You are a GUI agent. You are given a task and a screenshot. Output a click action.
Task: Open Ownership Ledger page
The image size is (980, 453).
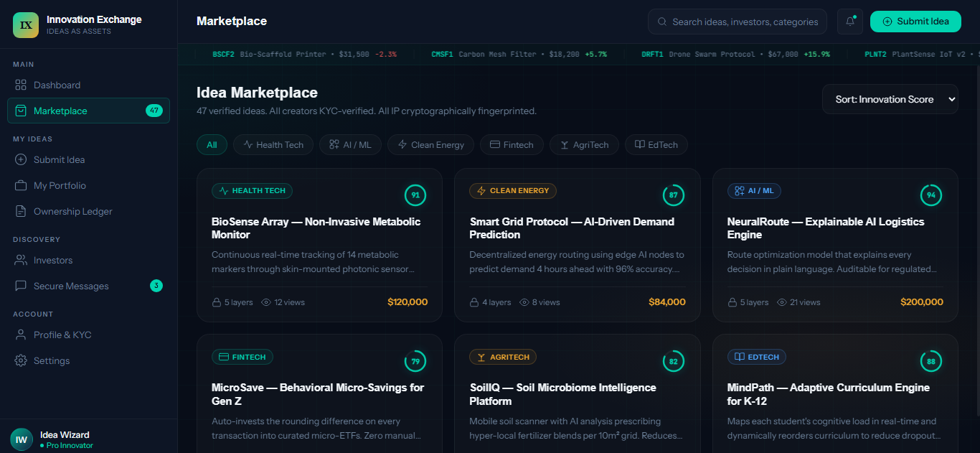coord(88,211)
